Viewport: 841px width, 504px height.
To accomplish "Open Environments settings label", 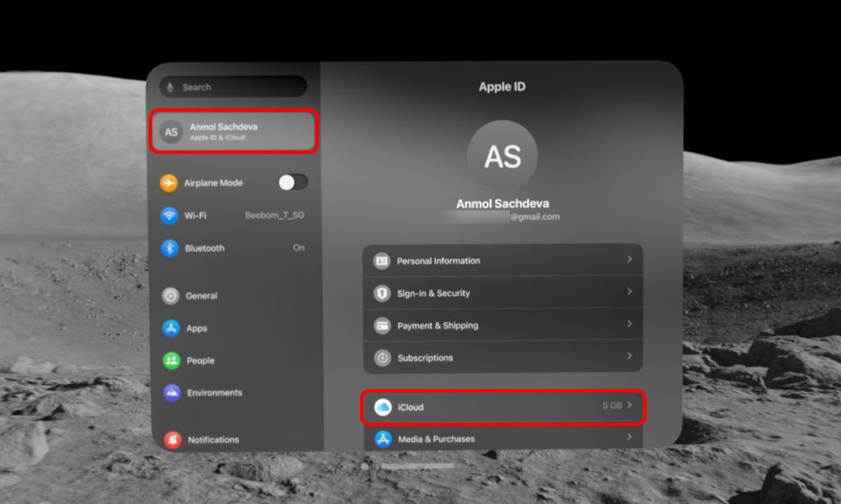I will [x=214, y=393].
